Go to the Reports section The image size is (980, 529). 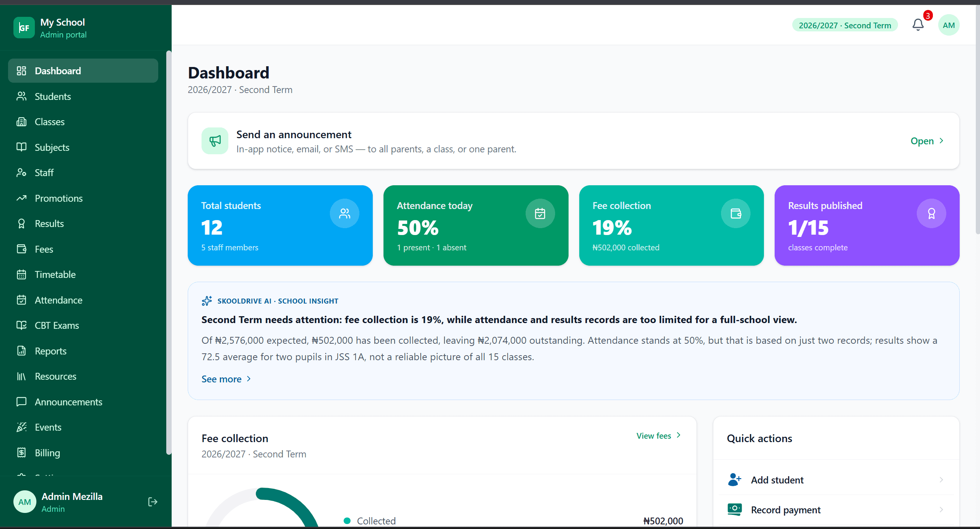(x=83, y=351)
